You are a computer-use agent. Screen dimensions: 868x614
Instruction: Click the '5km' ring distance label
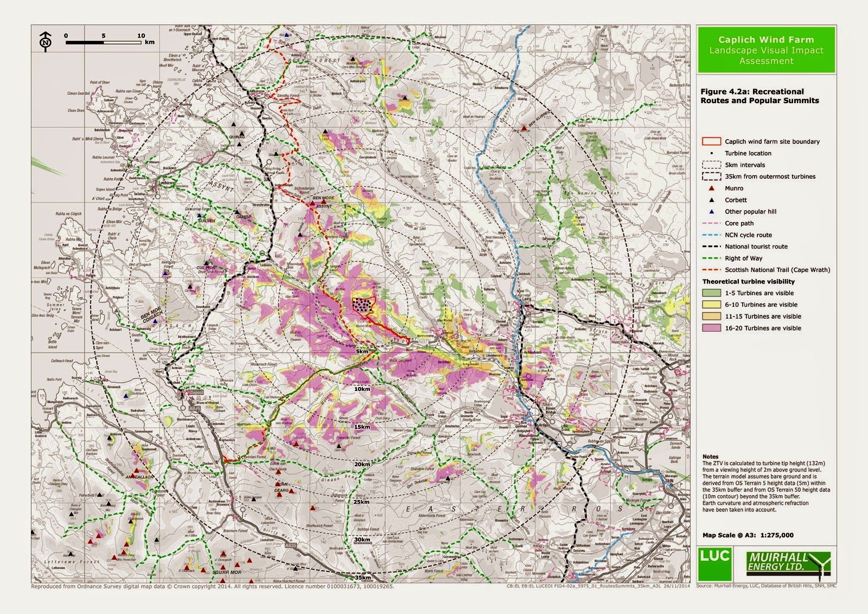tap(362, 352)
